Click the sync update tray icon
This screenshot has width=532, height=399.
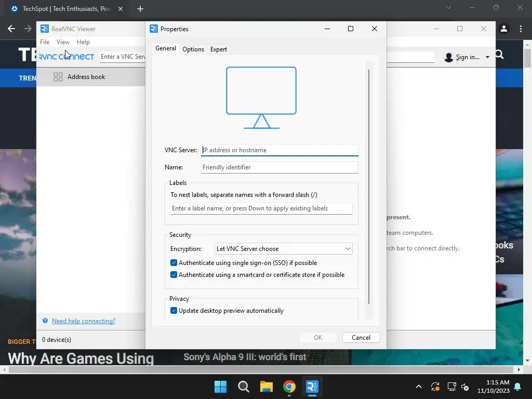435,387
